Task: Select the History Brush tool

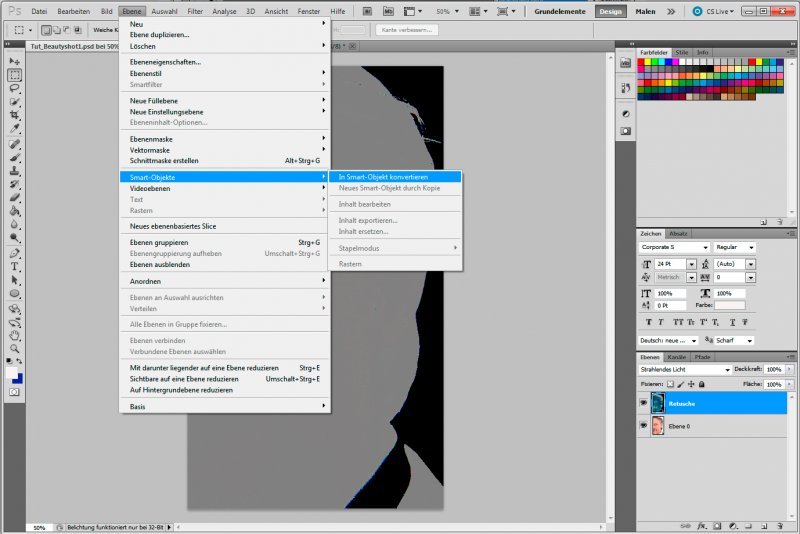Action: (14, 184)
